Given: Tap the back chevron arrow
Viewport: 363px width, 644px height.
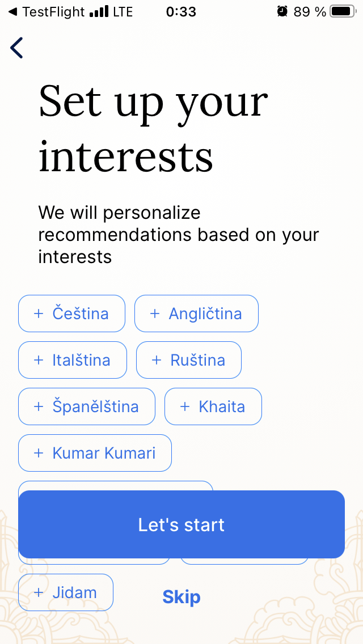Looking at the screenshot, I should [17, 48].
